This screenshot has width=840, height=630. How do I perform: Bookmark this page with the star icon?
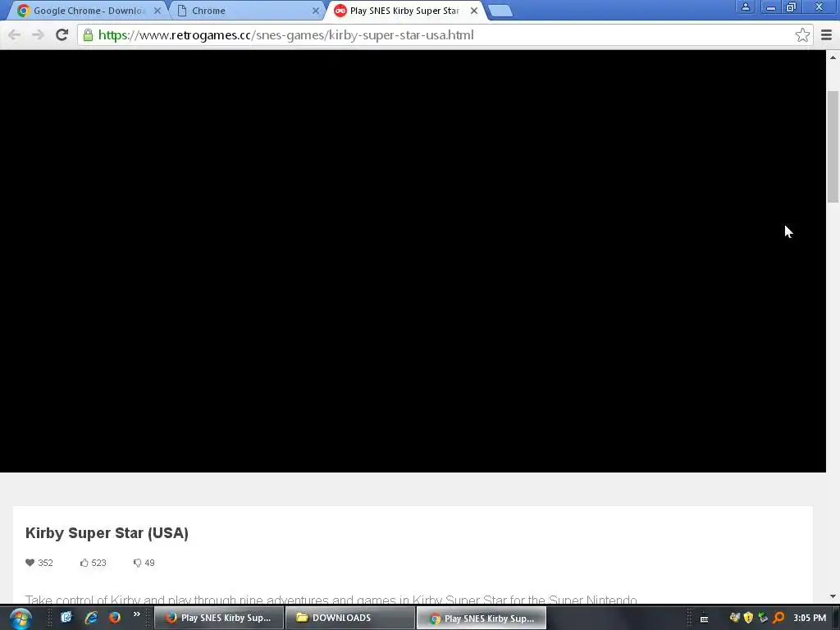[x=802, y=34]
